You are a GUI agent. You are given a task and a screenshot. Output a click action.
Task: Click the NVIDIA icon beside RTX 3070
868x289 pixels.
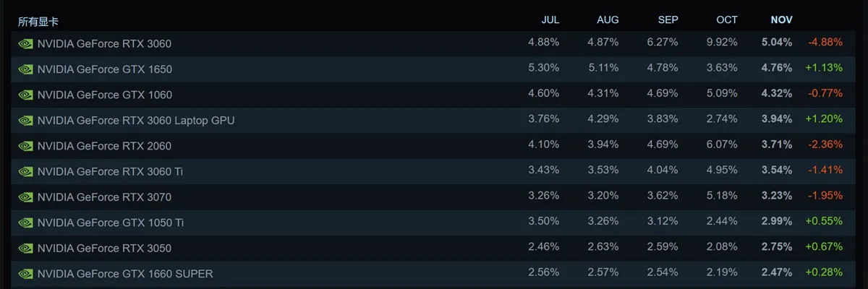point(25,197)
